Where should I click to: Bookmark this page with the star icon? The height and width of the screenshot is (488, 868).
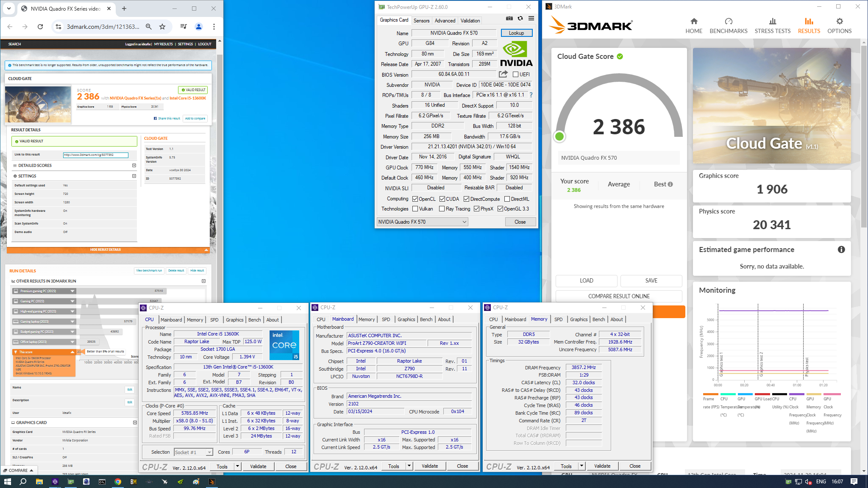click(x=162, y=27)
